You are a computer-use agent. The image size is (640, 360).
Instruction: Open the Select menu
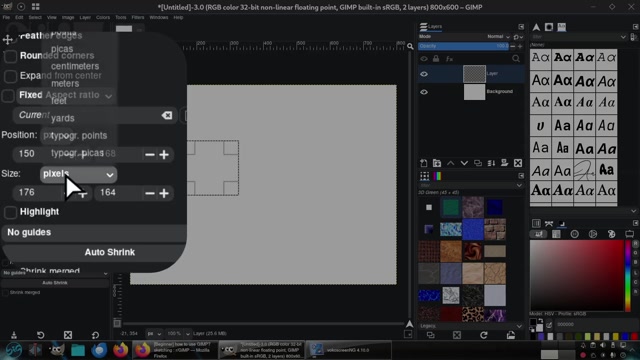[35, 18]
